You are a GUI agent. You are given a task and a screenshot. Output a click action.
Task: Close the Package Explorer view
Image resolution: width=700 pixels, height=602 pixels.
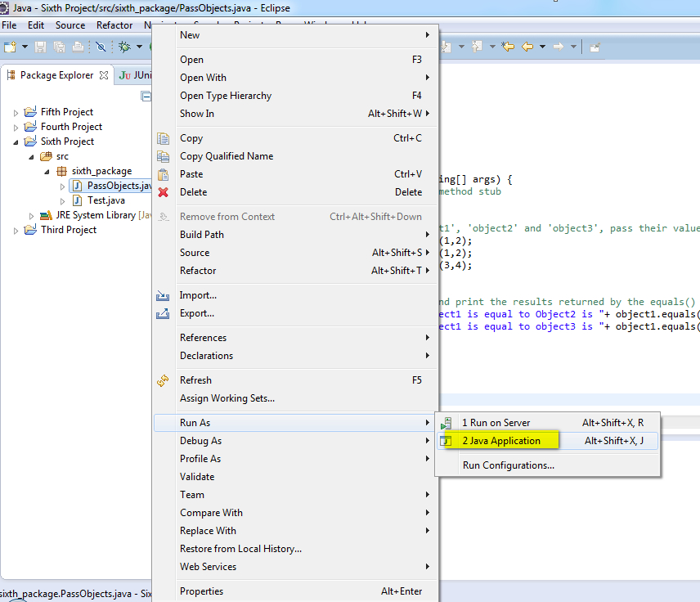pos(104,75)
